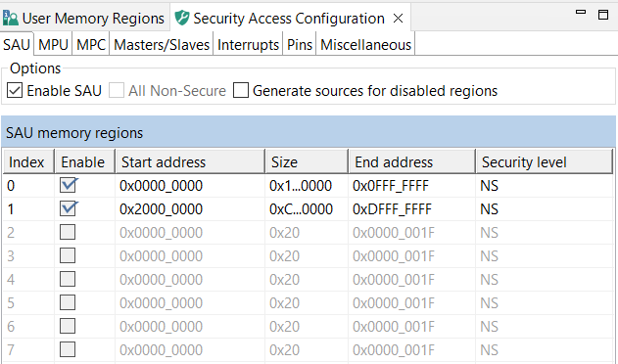Select the Security Access Configuration tab
Viewport: 618px width, 364px height.
tap(289, 19)
